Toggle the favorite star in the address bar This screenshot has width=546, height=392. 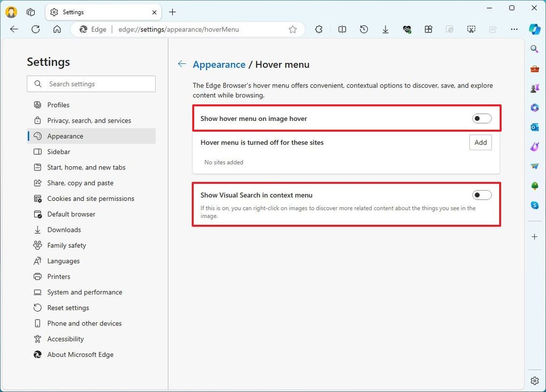tap(293, 30)
